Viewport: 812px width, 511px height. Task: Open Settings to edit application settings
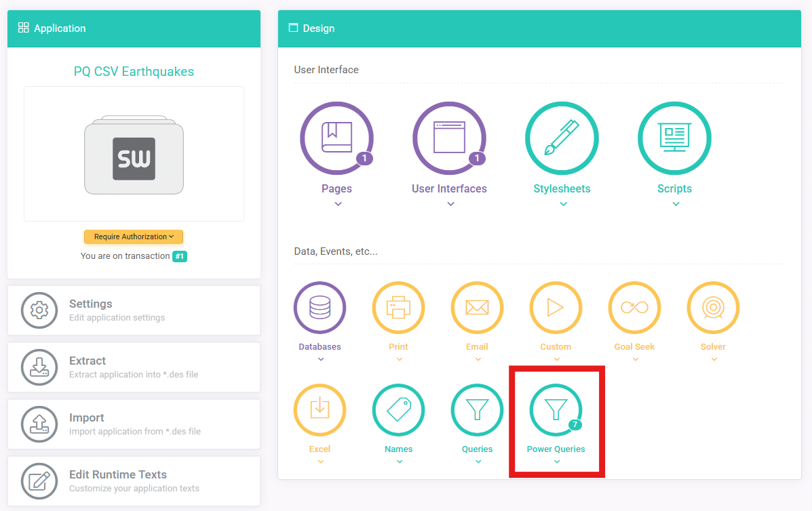click(x=134, y=310)
